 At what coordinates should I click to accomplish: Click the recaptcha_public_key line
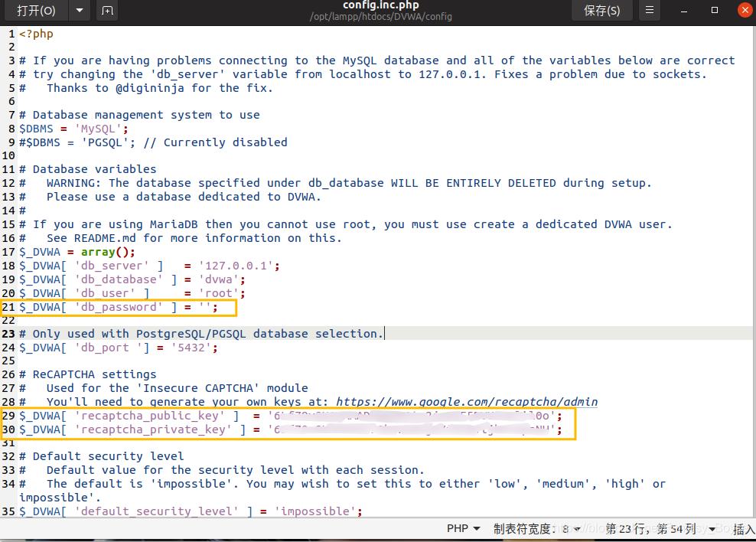pos(291,416)
